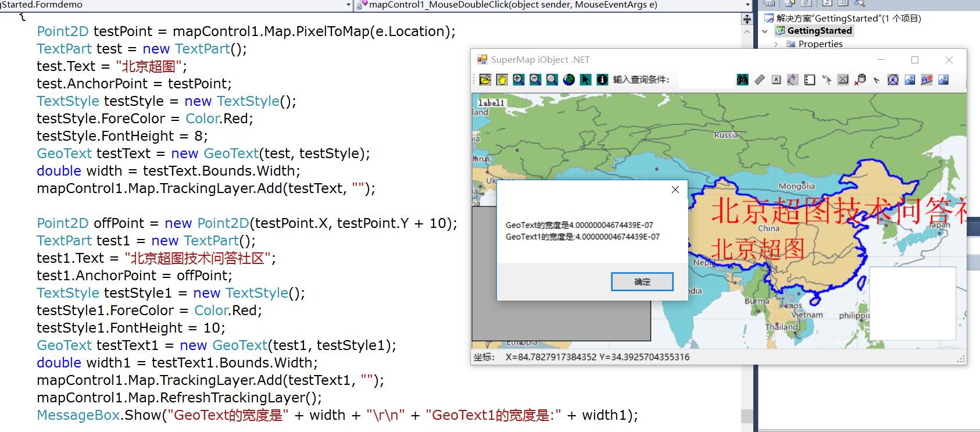
Task: Click the code line testStyle1.FontHeight = 10;
Action: tap(131, 328)
